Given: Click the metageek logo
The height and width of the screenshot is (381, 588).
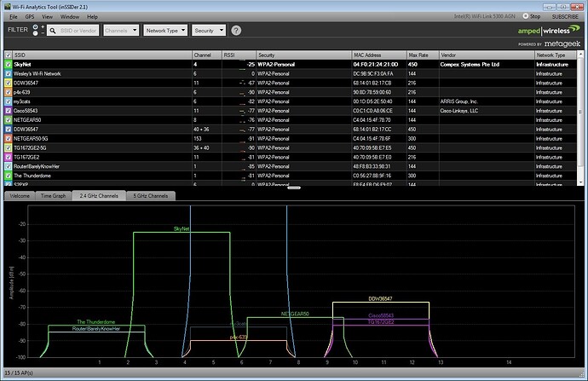Looking at the screenshot, I should (x=562, y=43).
